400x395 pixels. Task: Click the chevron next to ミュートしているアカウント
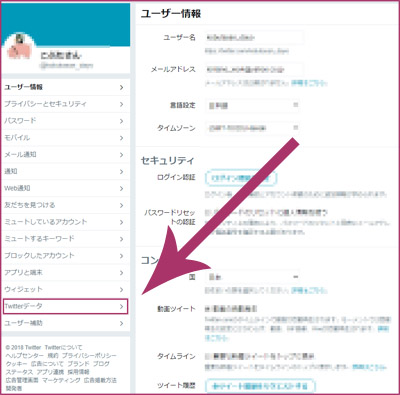point(121,222)
